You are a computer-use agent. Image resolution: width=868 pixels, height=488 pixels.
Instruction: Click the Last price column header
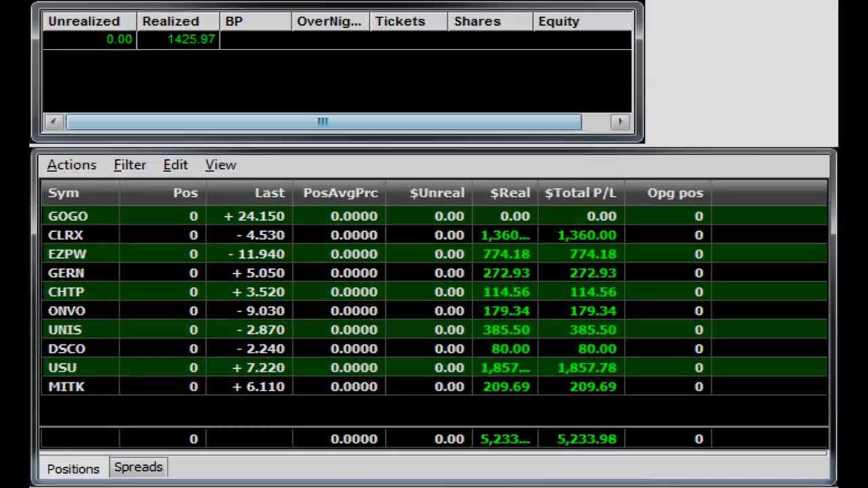(x=269, y=193)
